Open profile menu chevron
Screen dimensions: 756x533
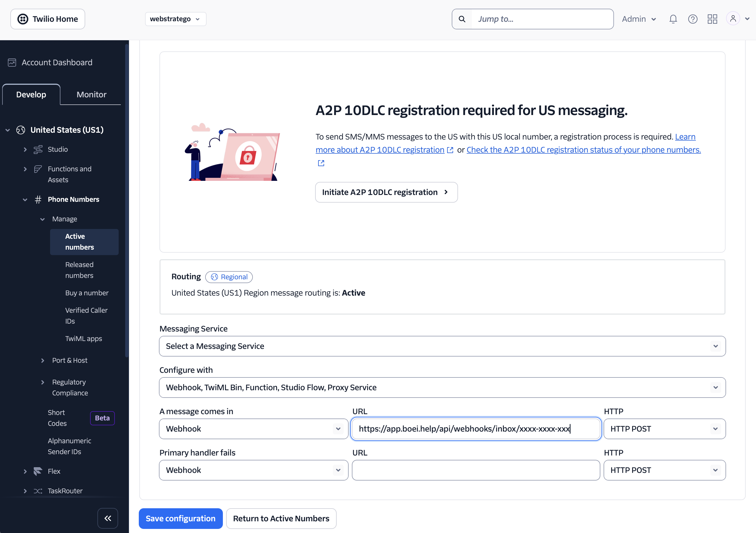point(747,19)
